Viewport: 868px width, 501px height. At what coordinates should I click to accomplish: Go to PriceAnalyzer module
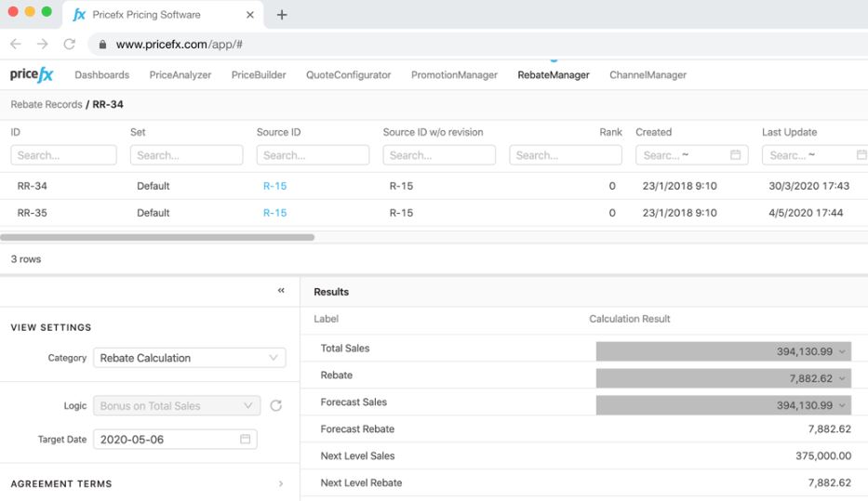click(x=180, y=74)
